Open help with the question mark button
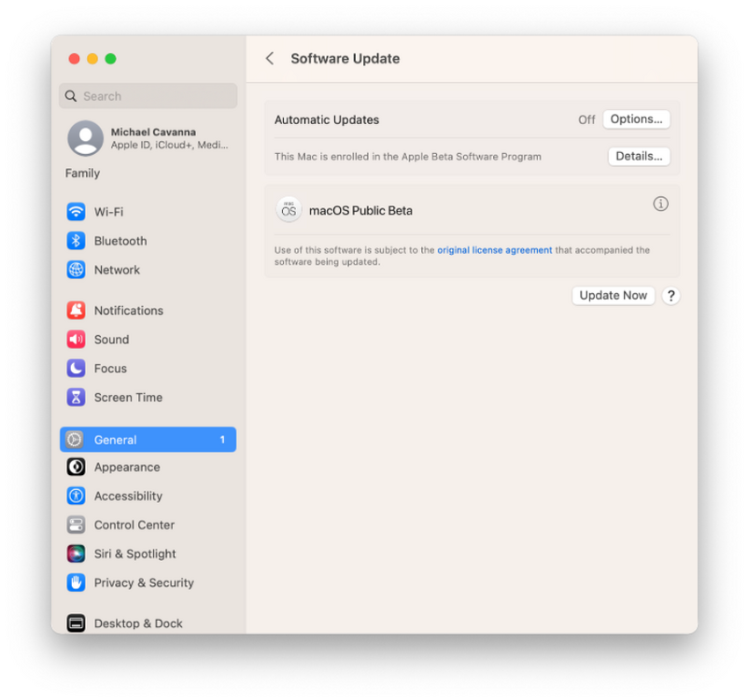The width and height of the screenshot is (748, 700). click(x=671, y=296)
